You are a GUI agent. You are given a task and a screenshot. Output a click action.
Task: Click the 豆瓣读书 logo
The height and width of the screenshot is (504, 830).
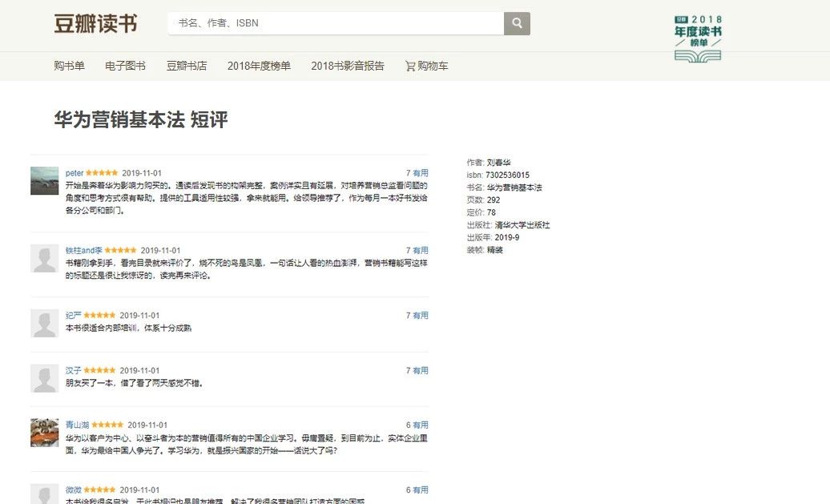click(96, 24)
